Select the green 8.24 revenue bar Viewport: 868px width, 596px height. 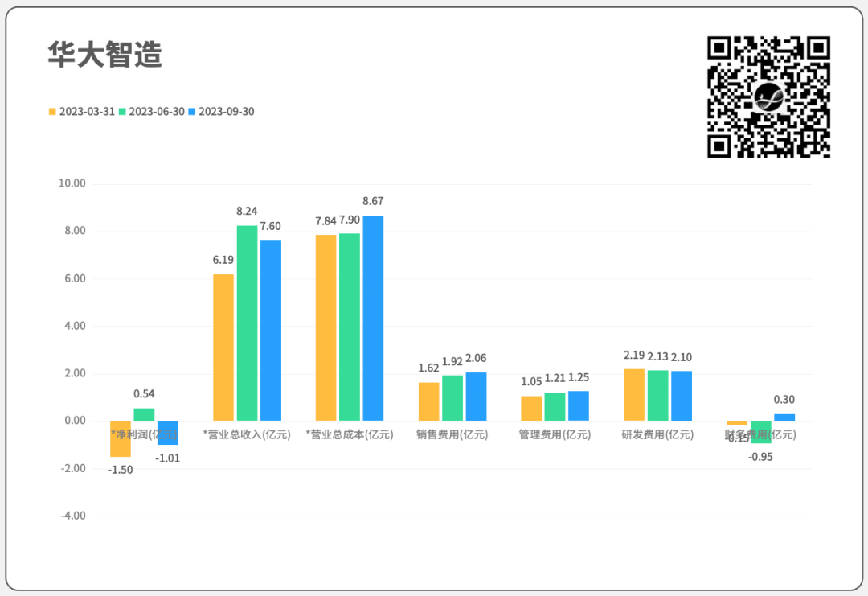pos(247,322)
